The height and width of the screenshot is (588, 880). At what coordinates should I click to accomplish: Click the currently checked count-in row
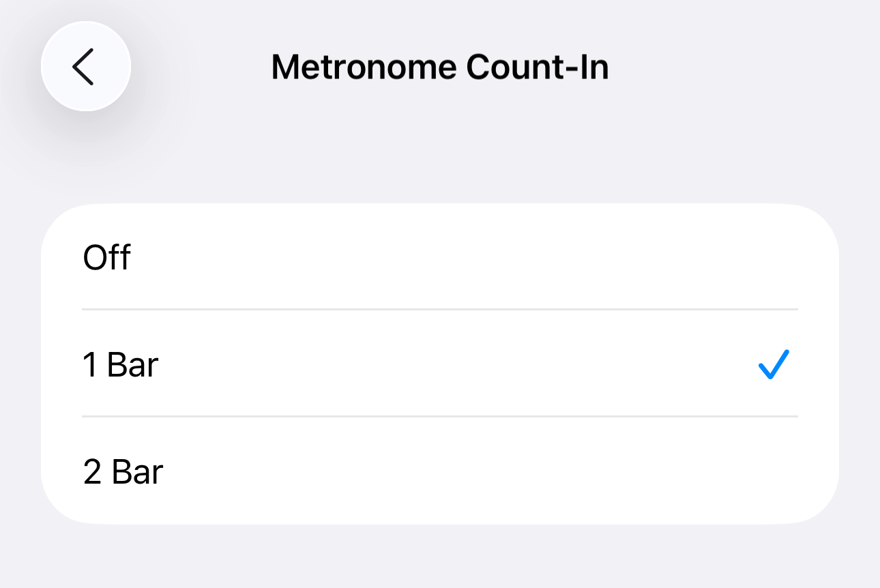pyautogui.click(x=439, y=364)
